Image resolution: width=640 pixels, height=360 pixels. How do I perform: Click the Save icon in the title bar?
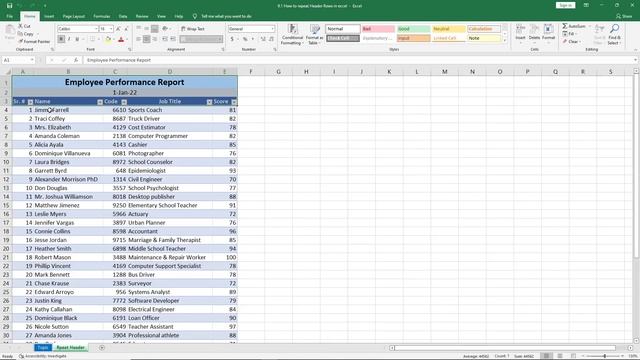click(x=9, y=6)
